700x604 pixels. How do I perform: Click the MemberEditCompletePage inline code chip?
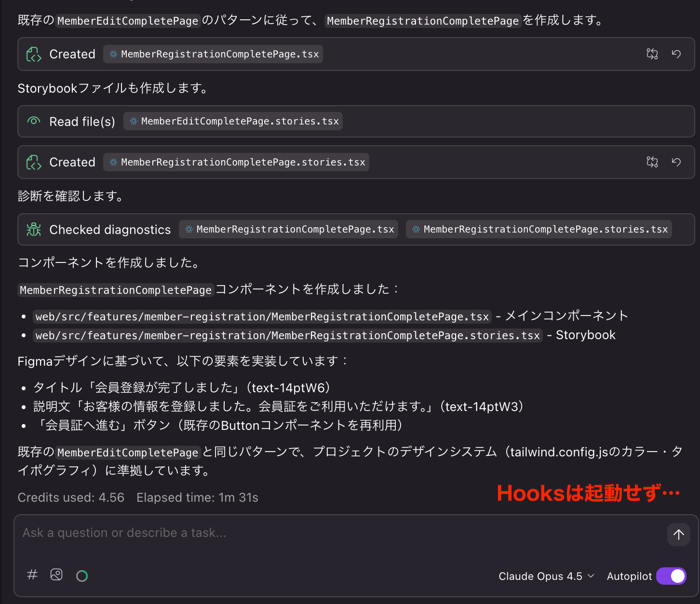point(128,21)
